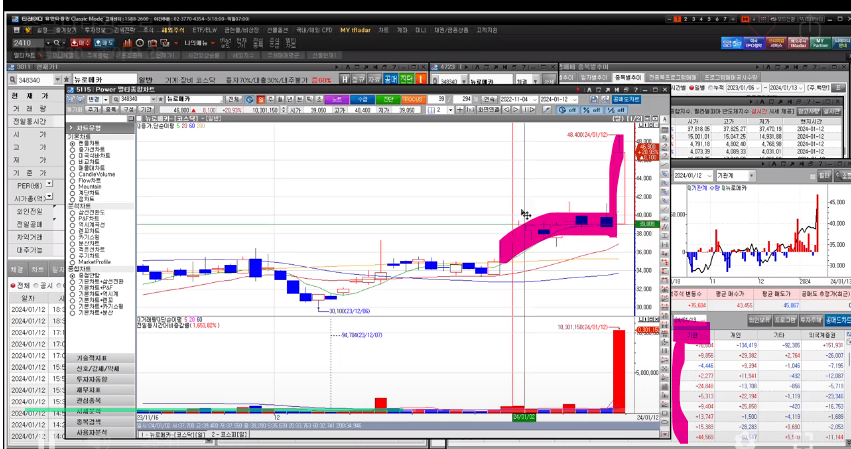The image size is (851, 449).
Task: Expand the 나의메뉴 dropdown arrow
Action: tap(213, 43)
